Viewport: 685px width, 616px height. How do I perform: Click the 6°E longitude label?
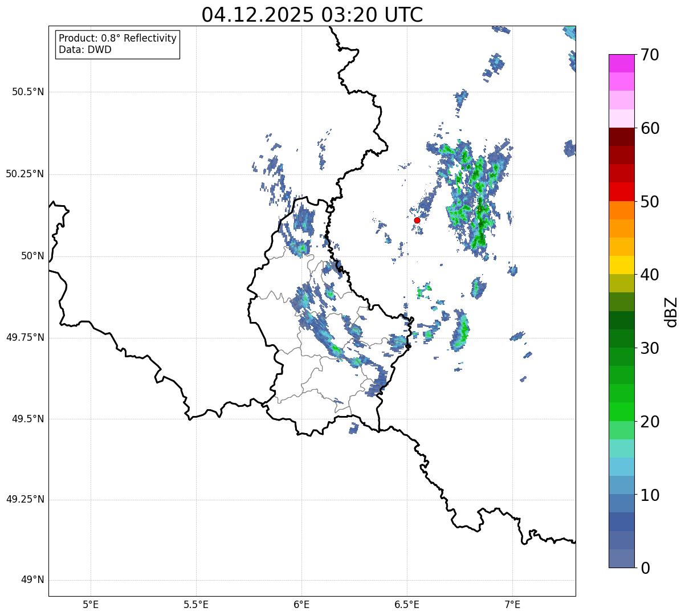pyautogui.click(x=301, y=605)
